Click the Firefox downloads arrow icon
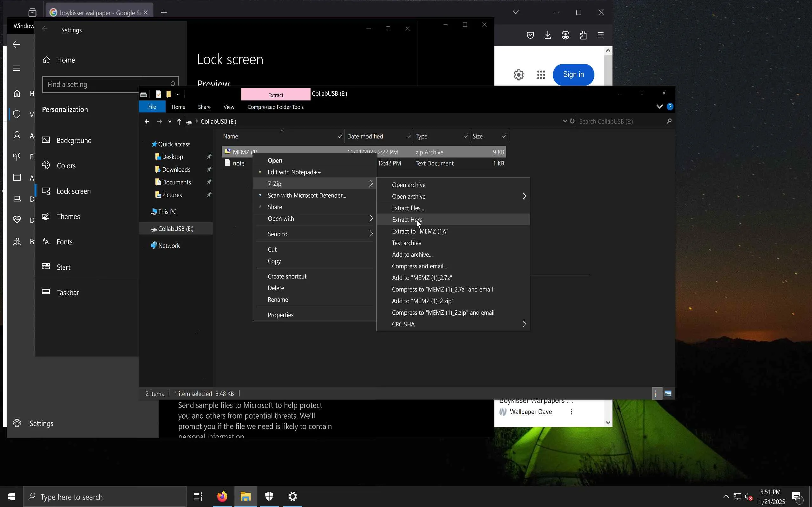Screen dimensions: 812x507 pos(547,35)
